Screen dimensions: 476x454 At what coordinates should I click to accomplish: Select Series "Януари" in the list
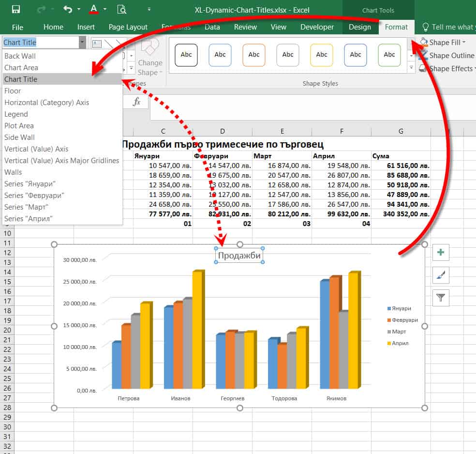pyautogui.click(x=62, y=184)
